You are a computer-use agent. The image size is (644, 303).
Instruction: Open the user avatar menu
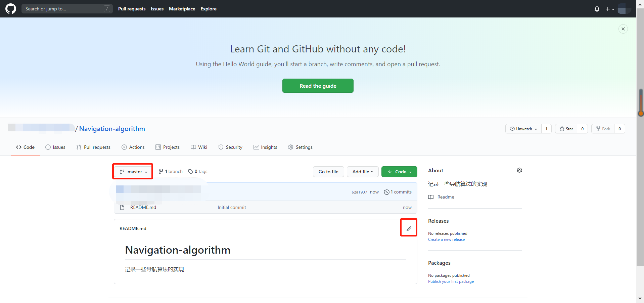(624, 9)
